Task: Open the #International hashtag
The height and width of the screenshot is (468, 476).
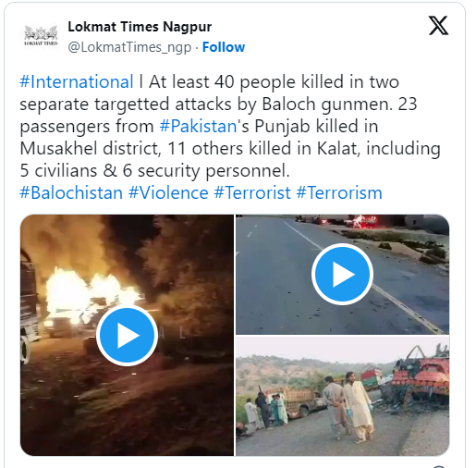Action: (x=77, y=82)
